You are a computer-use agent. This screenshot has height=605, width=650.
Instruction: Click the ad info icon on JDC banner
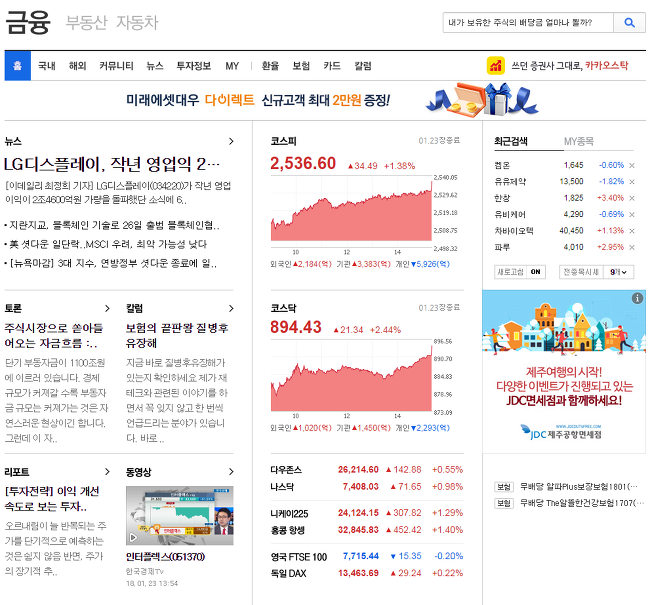click(637, 298)
